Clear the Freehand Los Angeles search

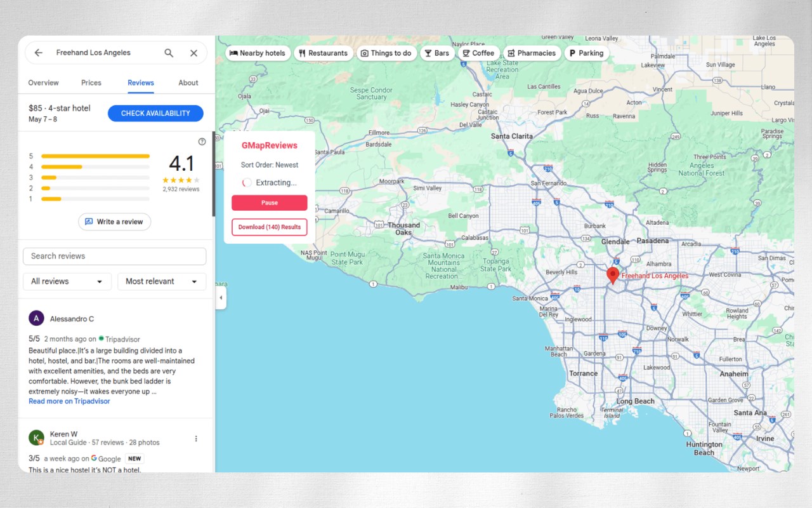coord(194,53)
